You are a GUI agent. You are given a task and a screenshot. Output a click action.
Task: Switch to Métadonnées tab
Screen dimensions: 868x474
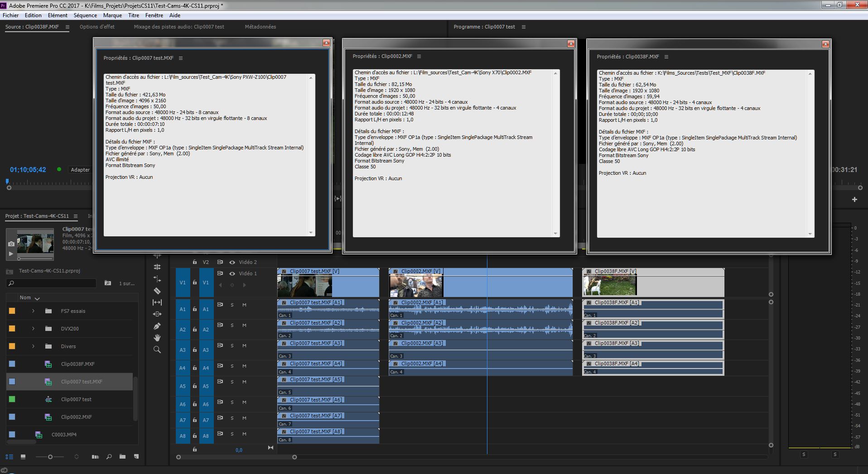pyautogui.click(x=260, y=27)
